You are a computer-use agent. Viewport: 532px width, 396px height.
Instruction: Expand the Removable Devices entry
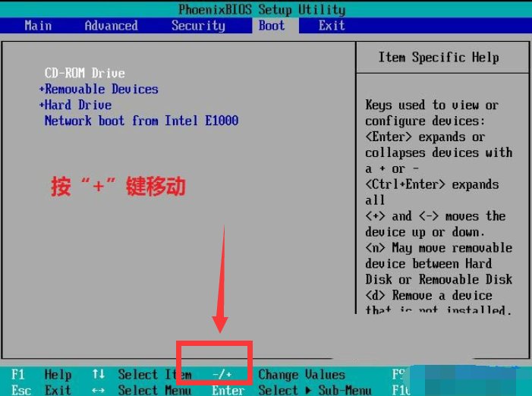tap(99, 89)
